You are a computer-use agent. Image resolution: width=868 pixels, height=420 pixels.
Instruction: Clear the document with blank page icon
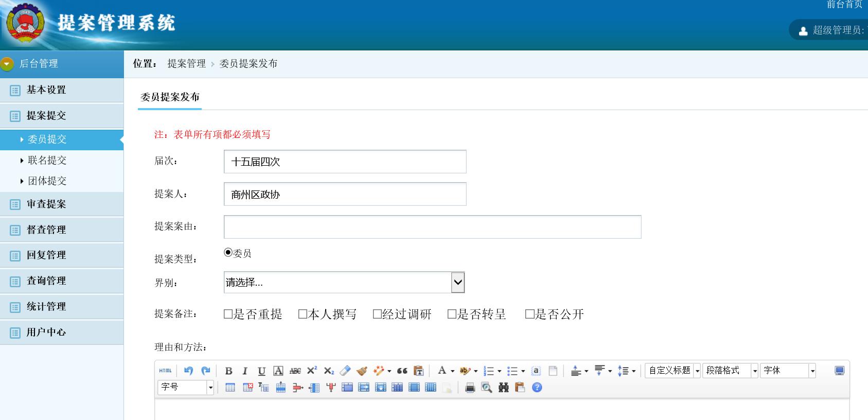[553, 371]
